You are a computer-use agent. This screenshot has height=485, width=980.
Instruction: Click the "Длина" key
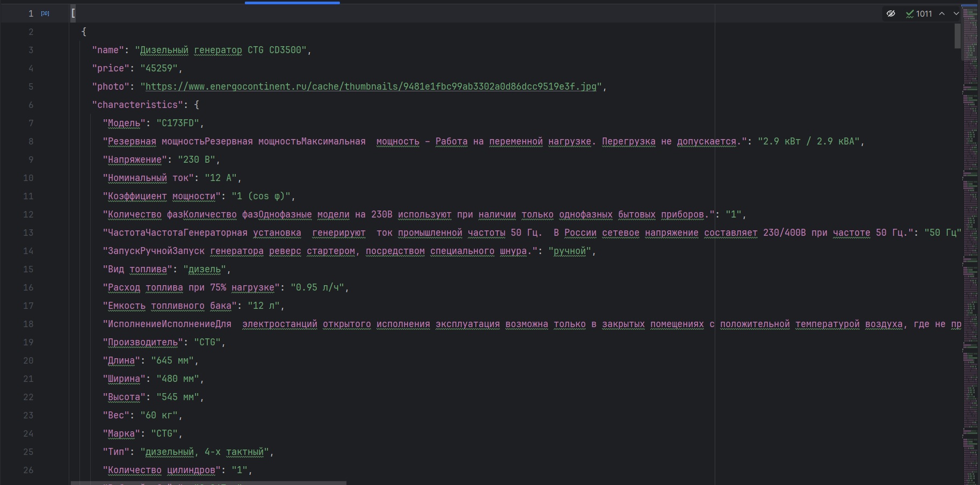(x=121, y=360)
